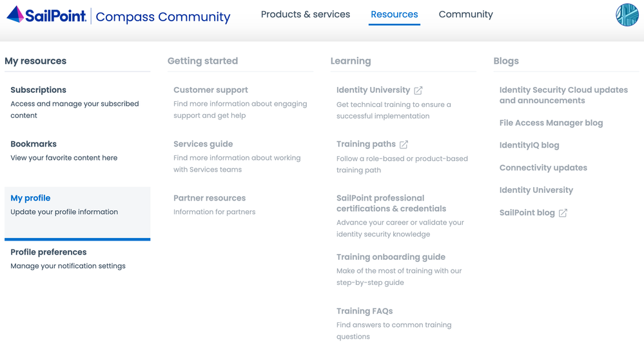Viewport: 644px width, 345px height.
Task: Click external link icon beside SailPoint blog
Action: [563, 213]
